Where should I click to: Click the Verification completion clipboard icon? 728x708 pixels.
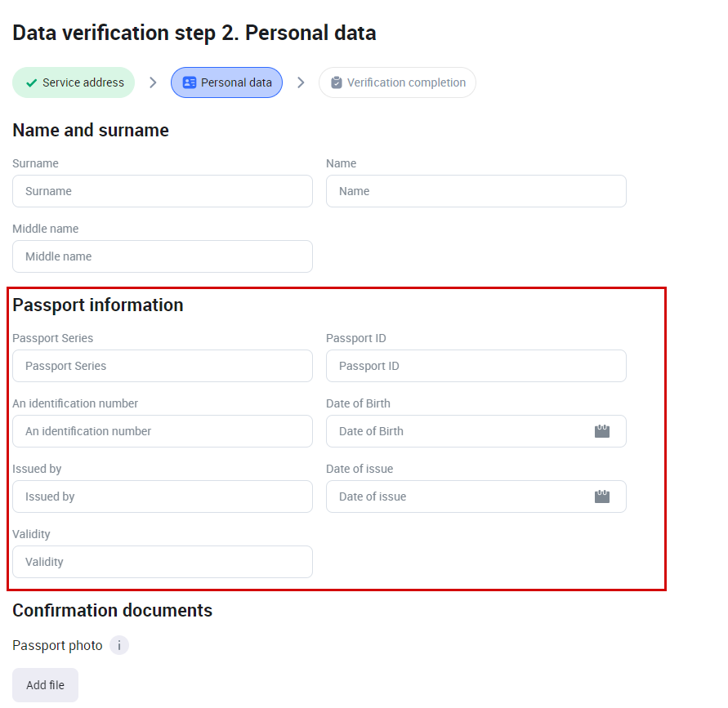click(x=336, y=82)
